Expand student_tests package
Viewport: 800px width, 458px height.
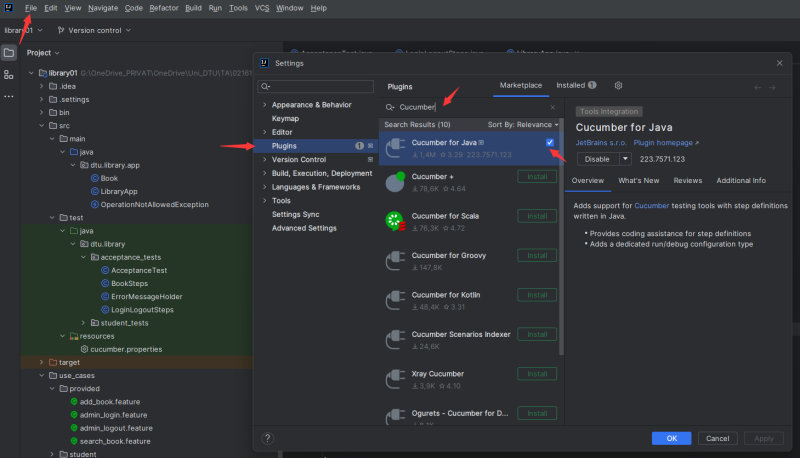pos(84,323)
